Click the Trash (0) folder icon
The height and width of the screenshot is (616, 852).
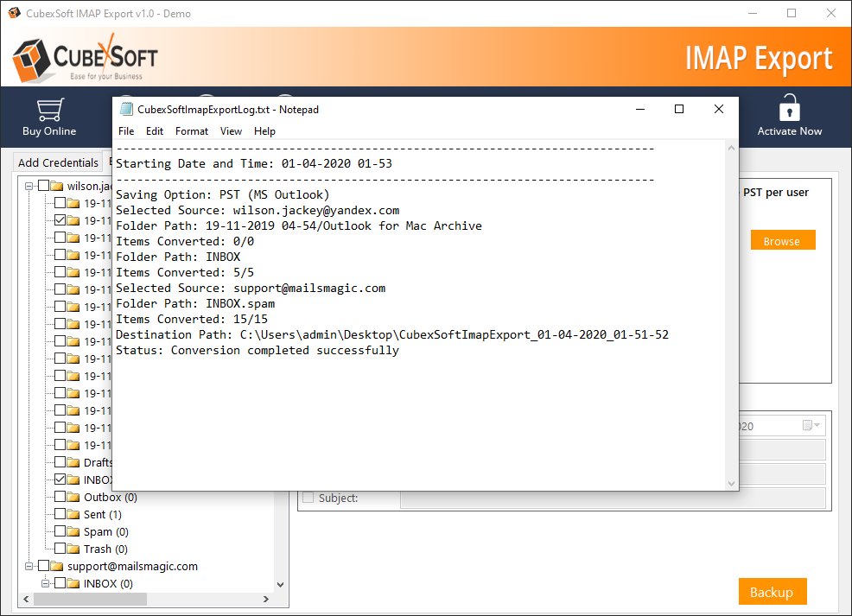click(73, 549)
